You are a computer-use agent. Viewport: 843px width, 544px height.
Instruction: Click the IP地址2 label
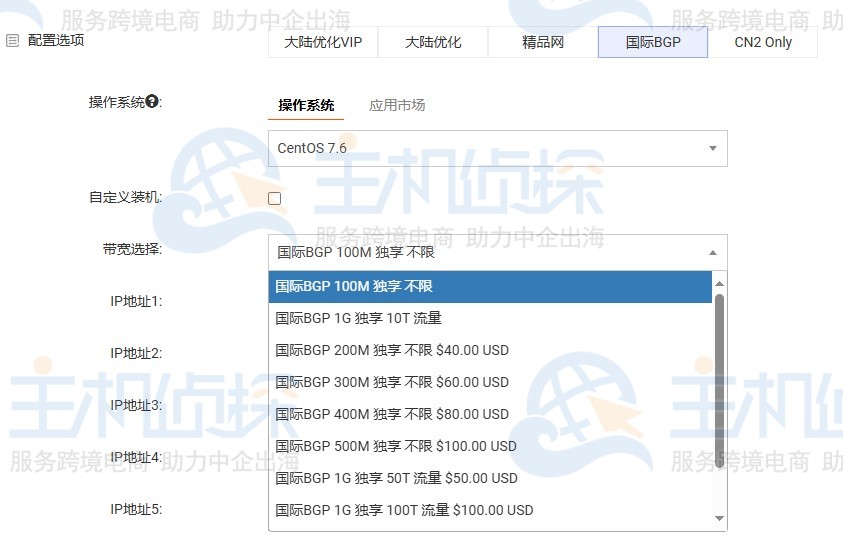(x=136, y=353)
